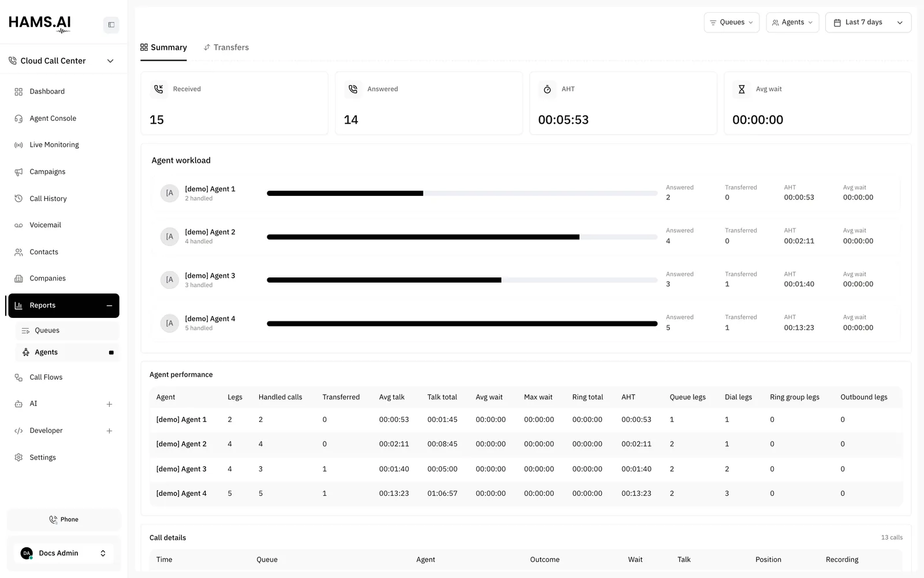Open the Agents filter dropdown

792,23
